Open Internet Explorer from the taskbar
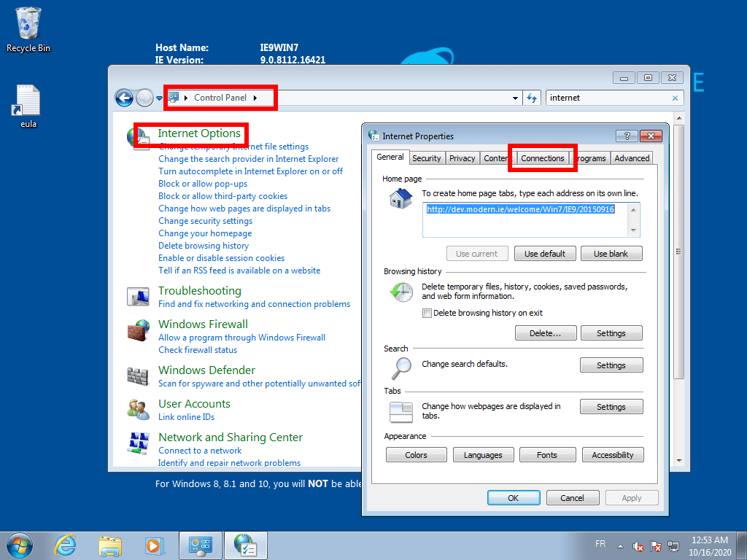The width and height of the screenshot is (747, 560). [65, 545]
